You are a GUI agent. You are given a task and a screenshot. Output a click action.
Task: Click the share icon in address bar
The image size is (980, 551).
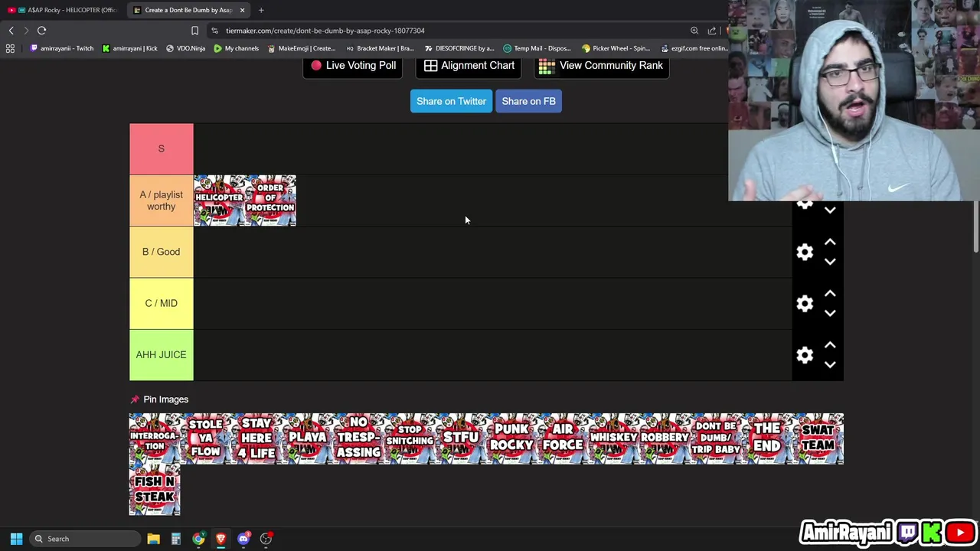click(712, 31)
